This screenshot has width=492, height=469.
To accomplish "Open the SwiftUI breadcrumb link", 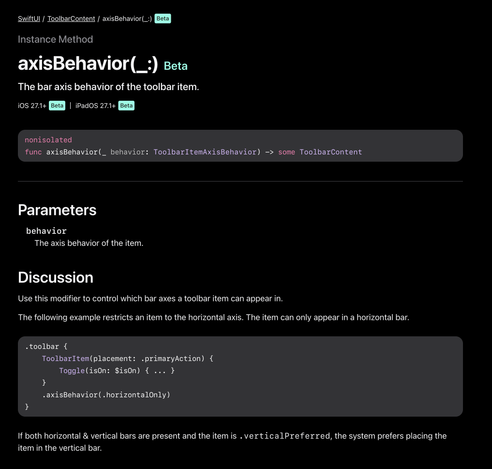I will [29, 19].
